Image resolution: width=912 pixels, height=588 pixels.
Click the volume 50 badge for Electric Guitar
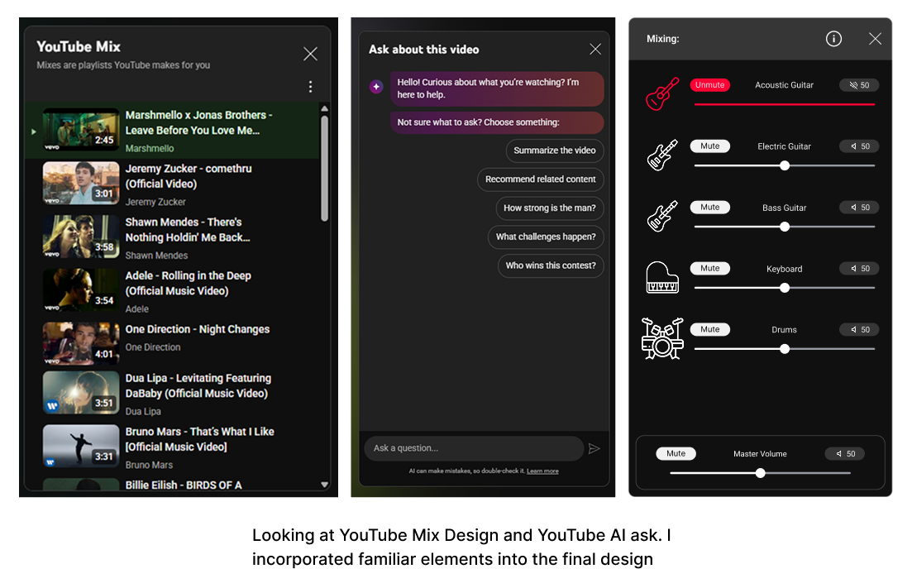(859, 146)
